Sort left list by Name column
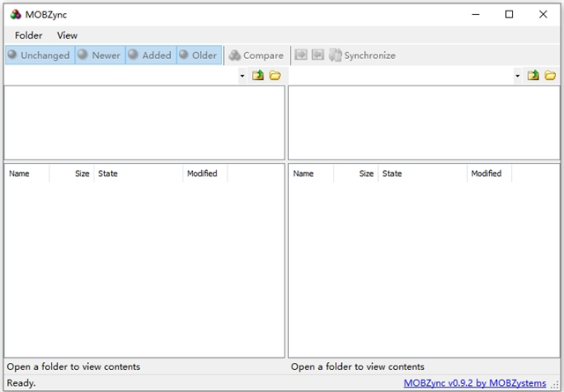The width and height of the screenshot is (564, 392). [x=27, y=174]
